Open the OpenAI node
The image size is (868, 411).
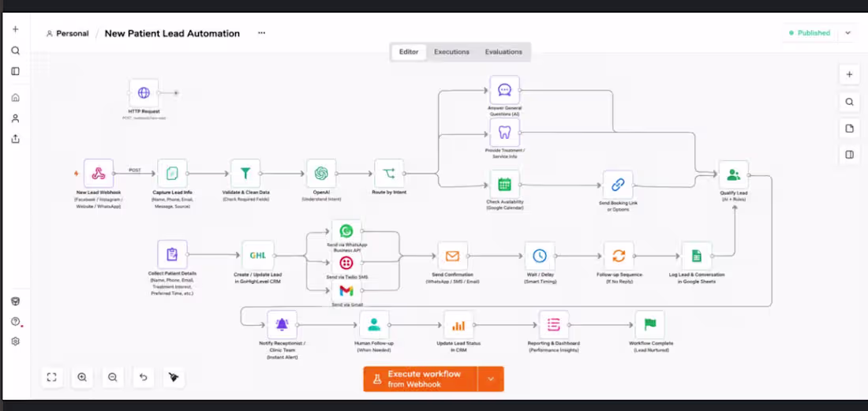coord(321,173)
